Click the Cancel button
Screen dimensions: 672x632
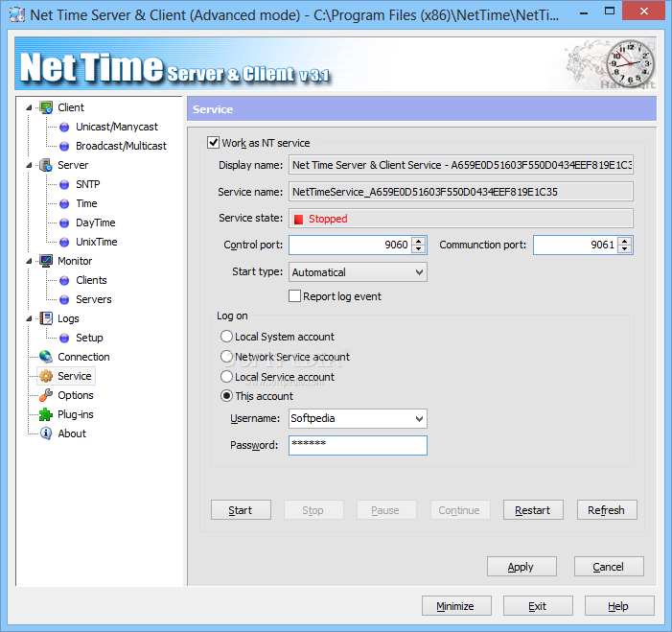[x=609, y=567]
